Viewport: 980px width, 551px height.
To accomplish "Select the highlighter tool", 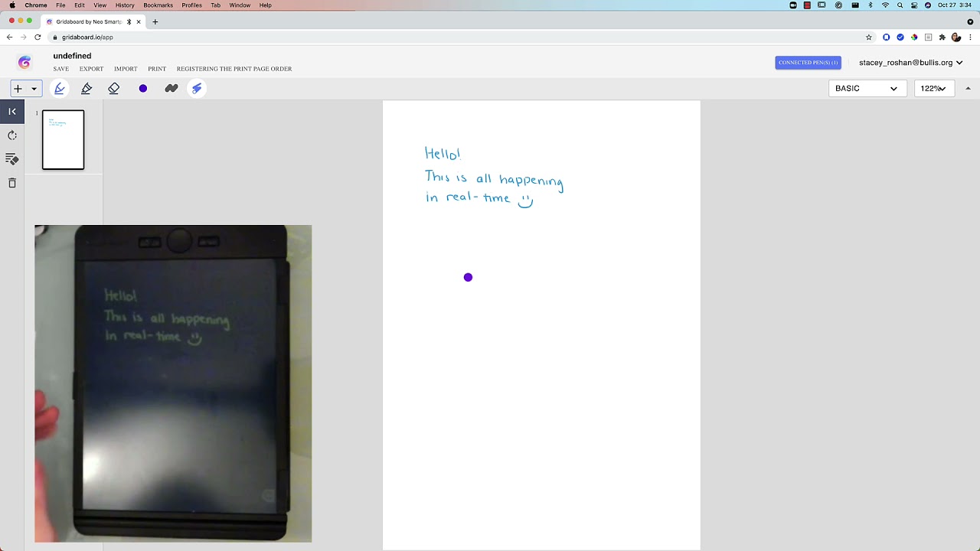I will tap(87, 89).
